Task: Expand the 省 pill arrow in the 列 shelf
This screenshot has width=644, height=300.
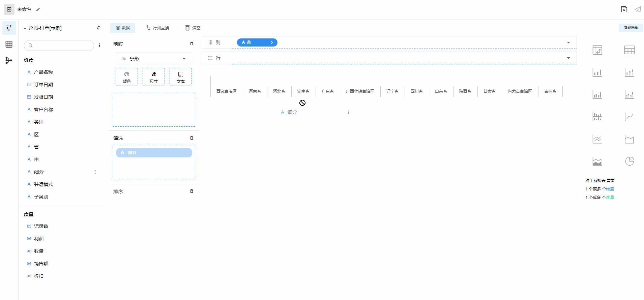Action: [x=272, y=42]
